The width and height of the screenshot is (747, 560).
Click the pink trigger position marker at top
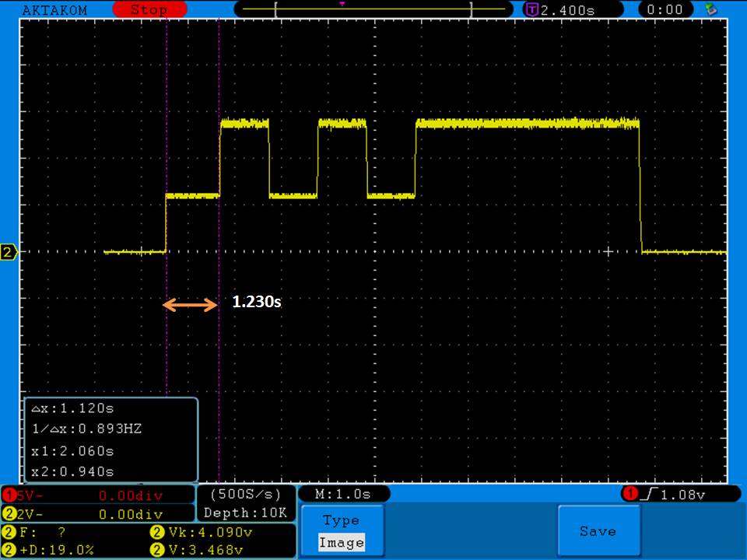coord(342,3)
